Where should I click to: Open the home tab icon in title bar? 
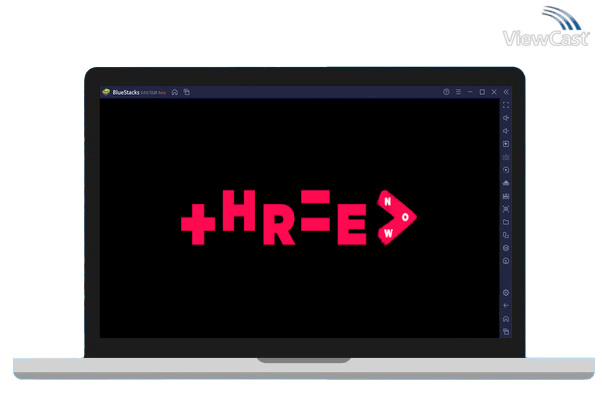175,92
